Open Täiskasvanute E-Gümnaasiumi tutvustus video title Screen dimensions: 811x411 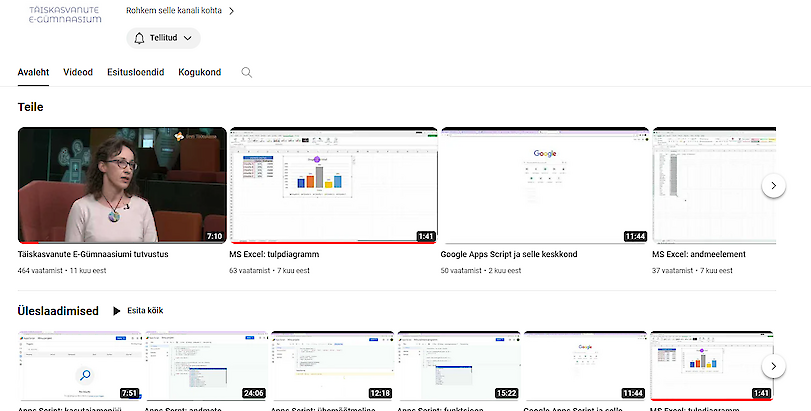pyautogui.click(x=93, y=255)
